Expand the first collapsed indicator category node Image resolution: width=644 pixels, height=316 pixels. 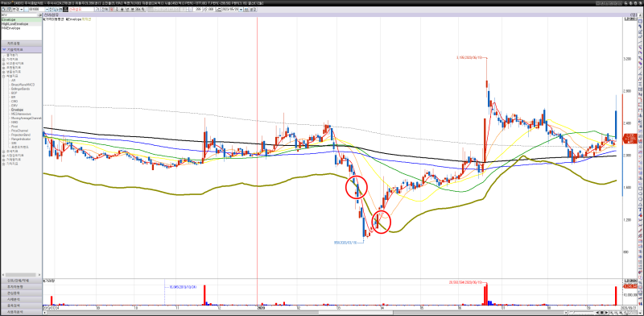point(4,60)
